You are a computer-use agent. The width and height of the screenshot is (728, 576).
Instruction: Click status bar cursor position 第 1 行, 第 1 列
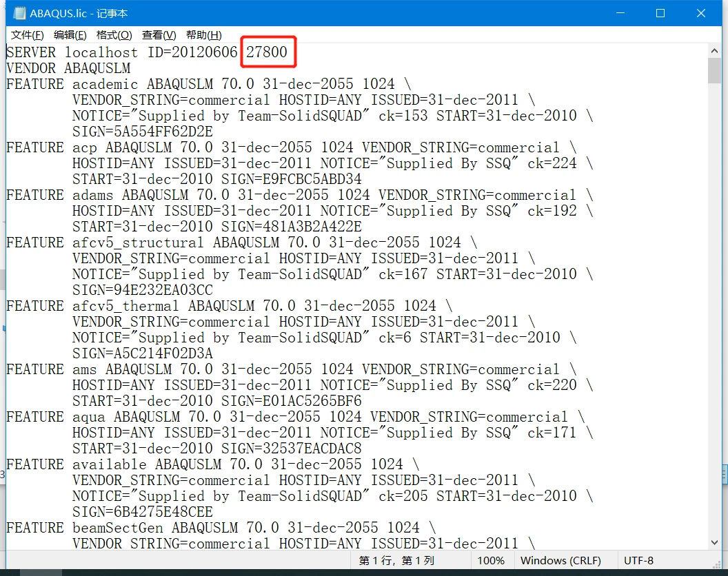pyautogui.click(x=396, y=561)
